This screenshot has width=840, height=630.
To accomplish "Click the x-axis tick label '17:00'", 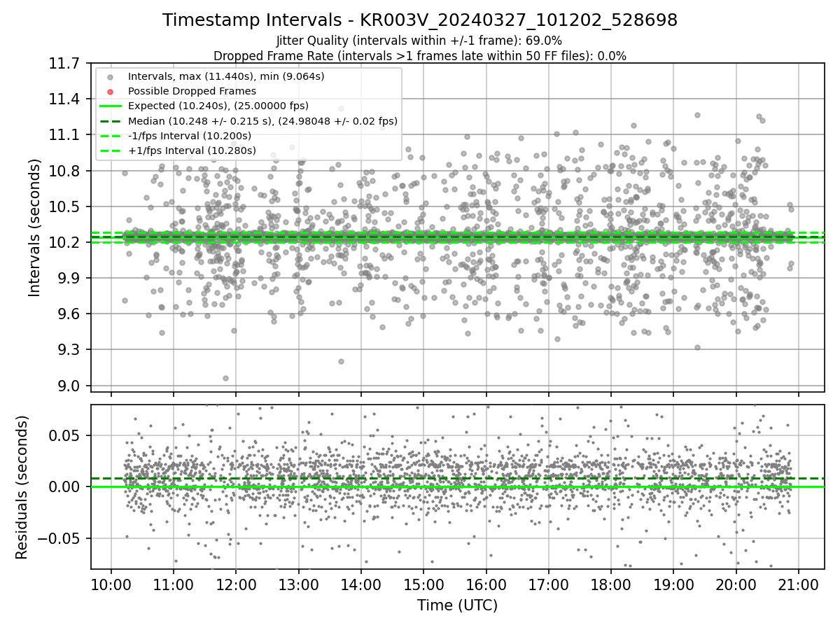I will tap(549, 584).
